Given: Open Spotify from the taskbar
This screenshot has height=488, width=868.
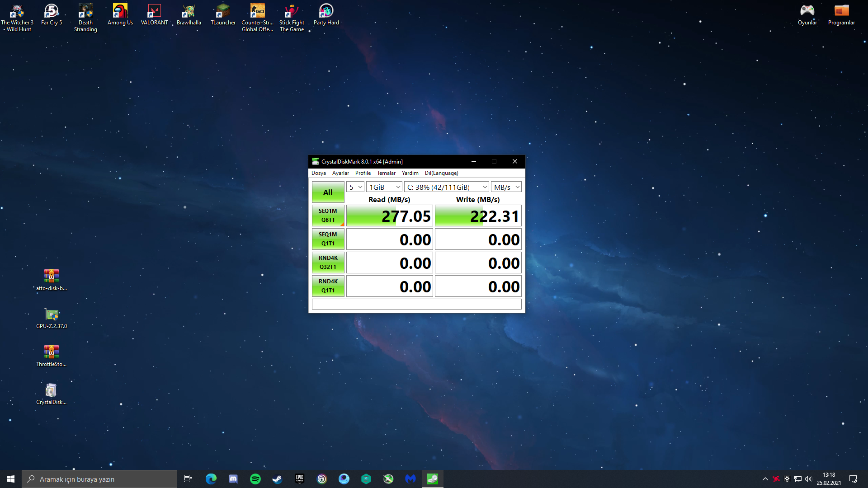Looking at the screenshot, I should (x=255, y=479).
